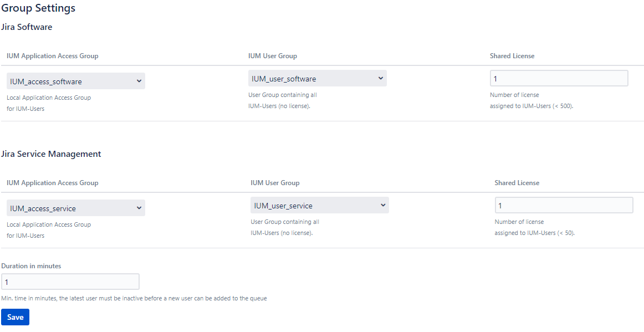Save the group settings
The width and height of the screenshot is (644, 332).
point(15,317)
